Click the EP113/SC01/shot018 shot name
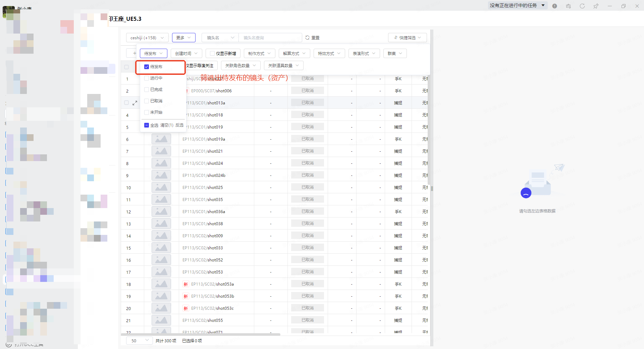The width and height of the screenshot is (644, 349). 205,115
